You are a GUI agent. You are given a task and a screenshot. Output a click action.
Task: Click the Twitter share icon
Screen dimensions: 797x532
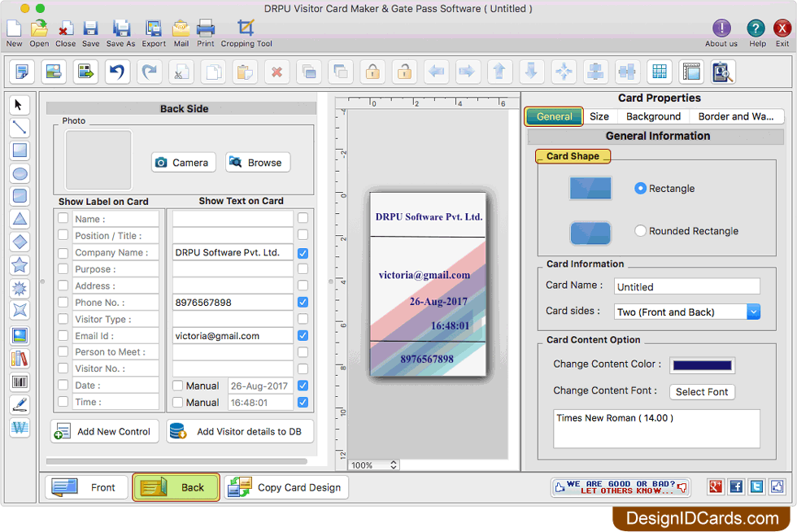[x=757, y=486]
